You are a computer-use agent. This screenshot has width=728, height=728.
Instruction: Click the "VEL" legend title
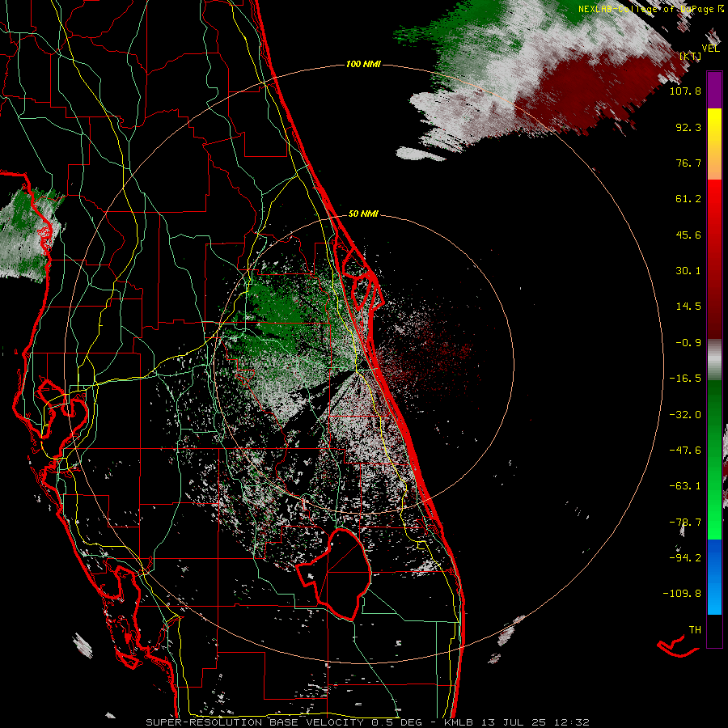point(710,48)
